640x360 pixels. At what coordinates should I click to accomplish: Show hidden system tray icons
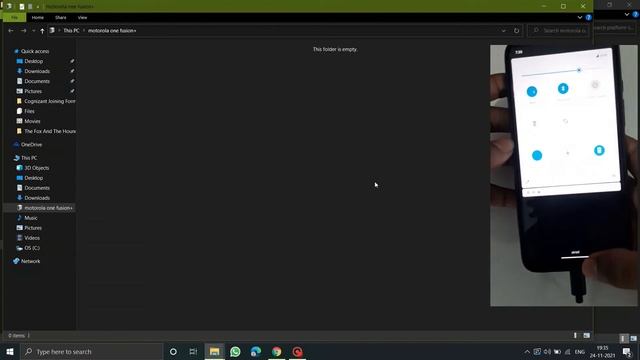point(527,352)
